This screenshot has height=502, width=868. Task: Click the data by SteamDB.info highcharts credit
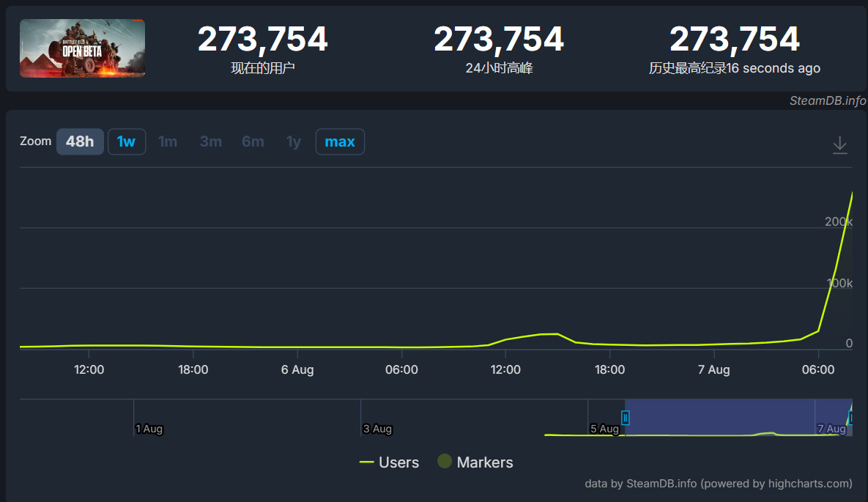719,484
